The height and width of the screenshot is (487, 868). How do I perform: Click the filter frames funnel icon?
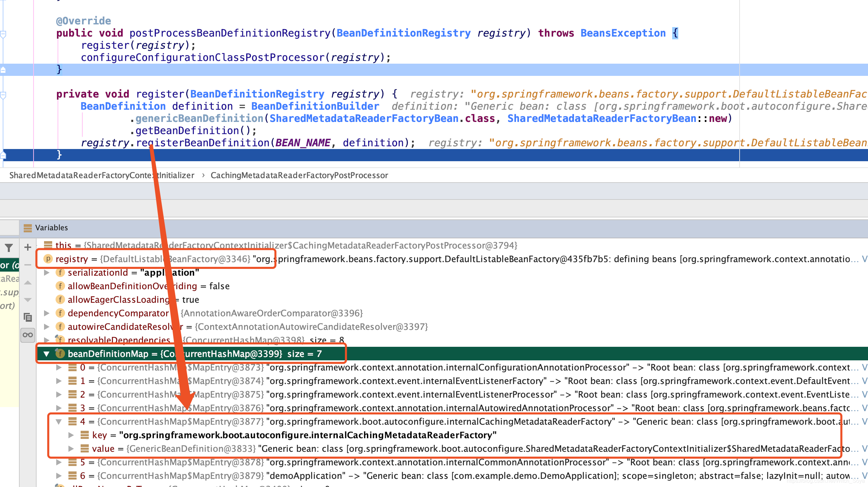(9, 248)
